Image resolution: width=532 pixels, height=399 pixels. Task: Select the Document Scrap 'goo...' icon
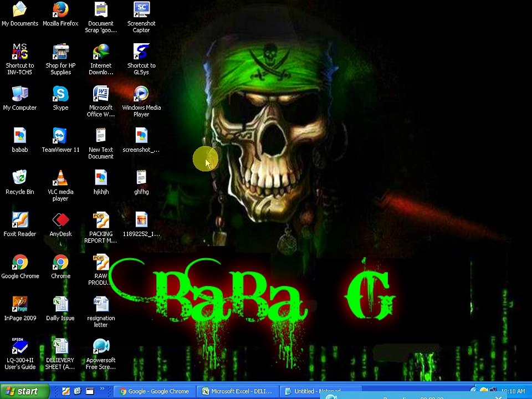(x=101, y=17)
